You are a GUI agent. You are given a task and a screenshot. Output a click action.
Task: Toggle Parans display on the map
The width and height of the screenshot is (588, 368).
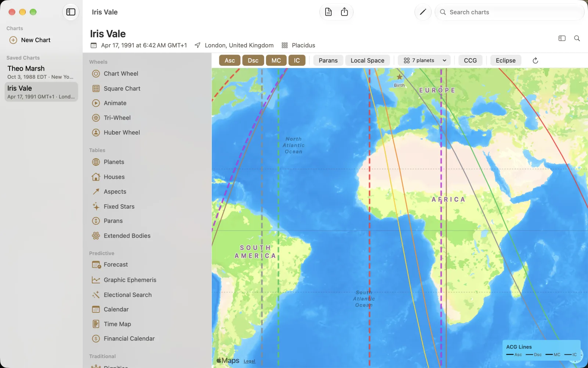328,60
